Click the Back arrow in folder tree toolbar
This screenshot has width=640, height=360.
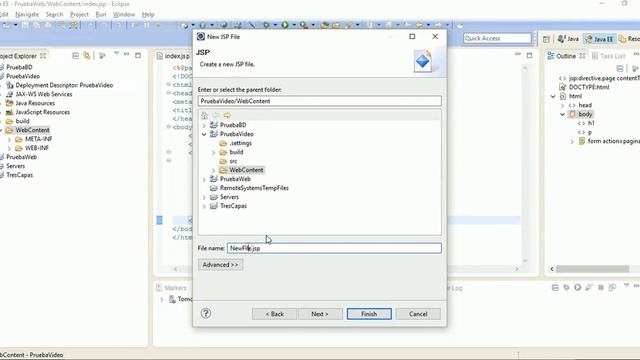pyautogui.click(x=216, y=115)
